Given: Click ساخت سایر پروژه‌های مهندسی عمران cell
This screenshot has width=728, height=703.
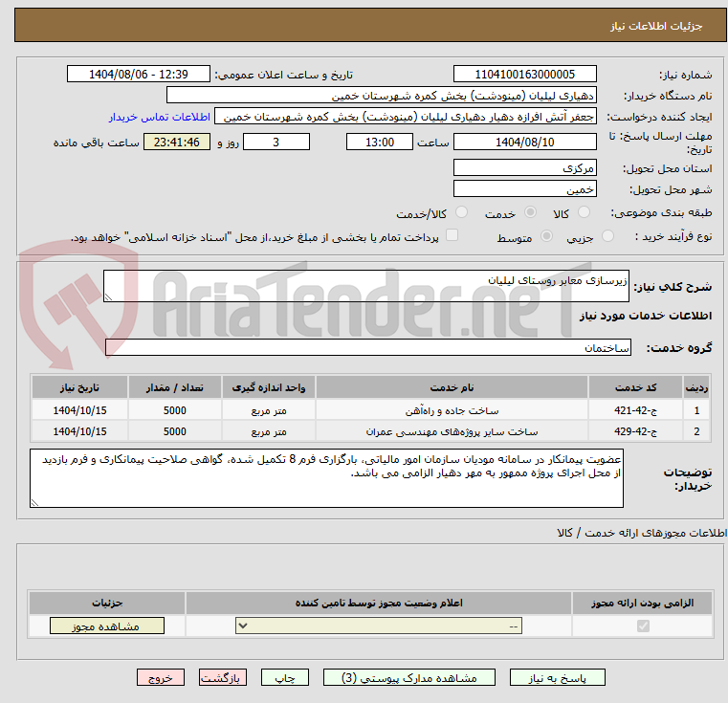Looking at the screenshot, I should point(452,431).
